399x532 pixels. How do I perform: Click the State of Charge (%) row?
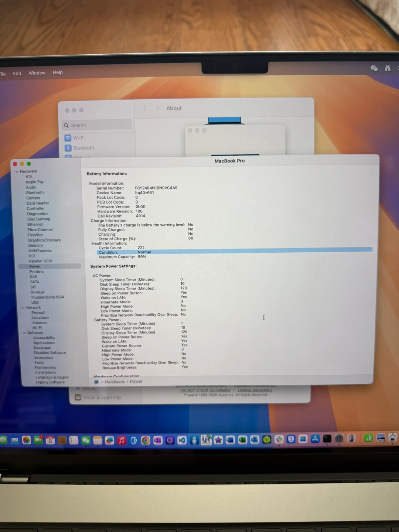tap(146, 239)
